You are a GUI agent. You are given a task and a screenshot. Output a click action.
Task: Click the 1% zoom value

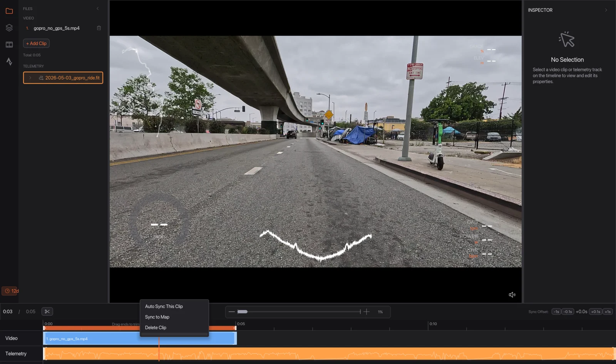[380, 312]
